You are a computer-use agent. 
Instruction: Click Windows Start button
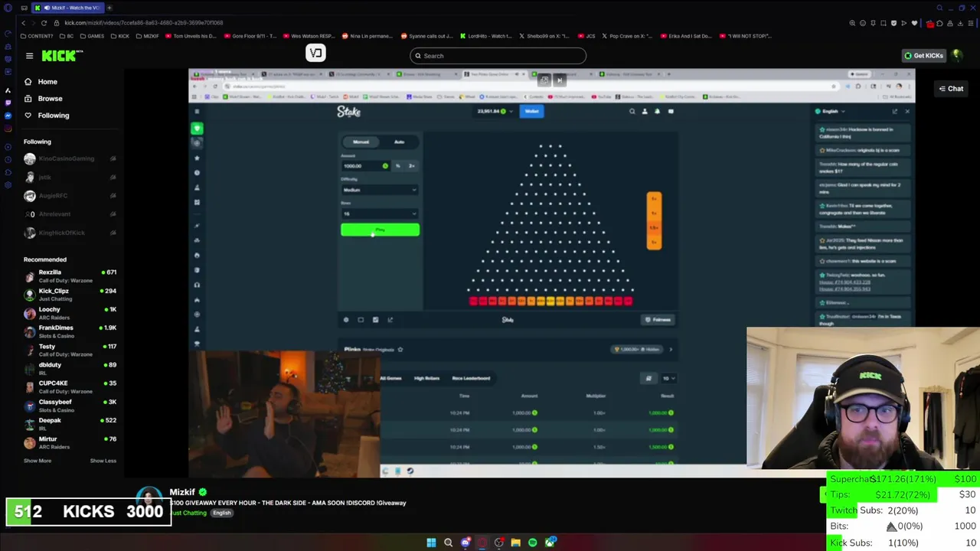(x=431, y=543)
